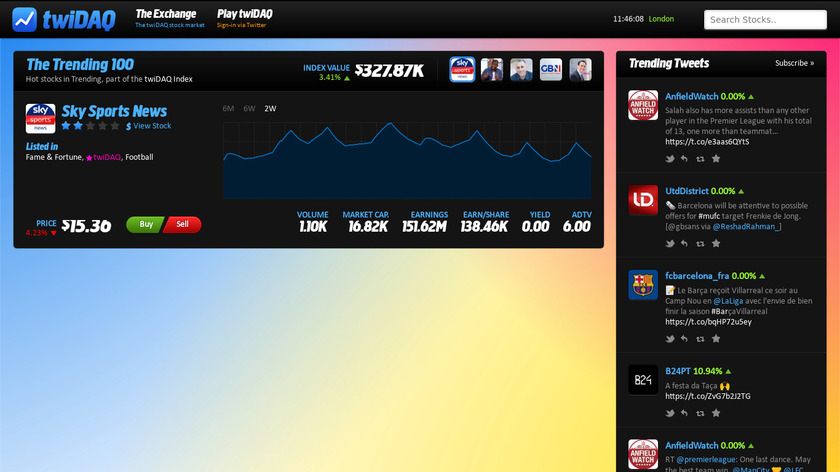Image resolution: width=840 pixels, height=472 pixels.
Task: Click retweet icon under B24PT tweet
Action: (700, 413)
